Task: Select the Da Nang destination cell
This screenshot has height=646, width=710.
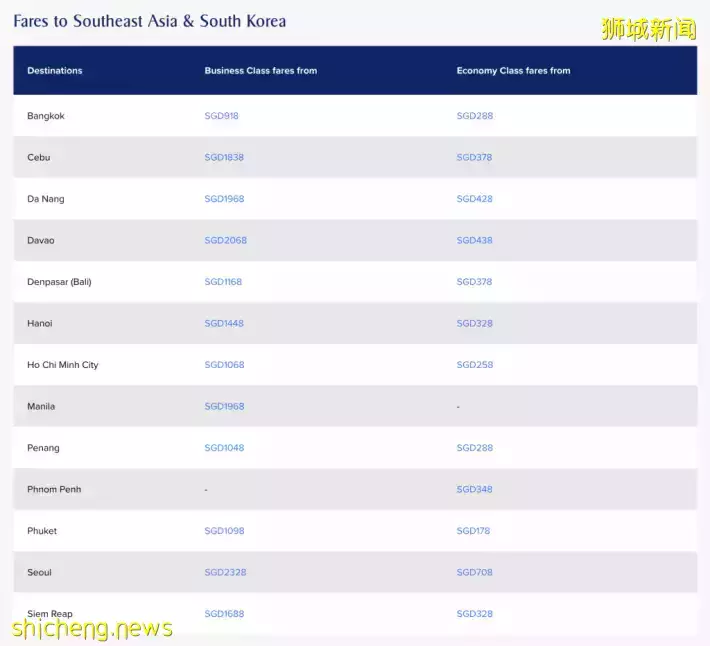Action: (x=46, y=199)
